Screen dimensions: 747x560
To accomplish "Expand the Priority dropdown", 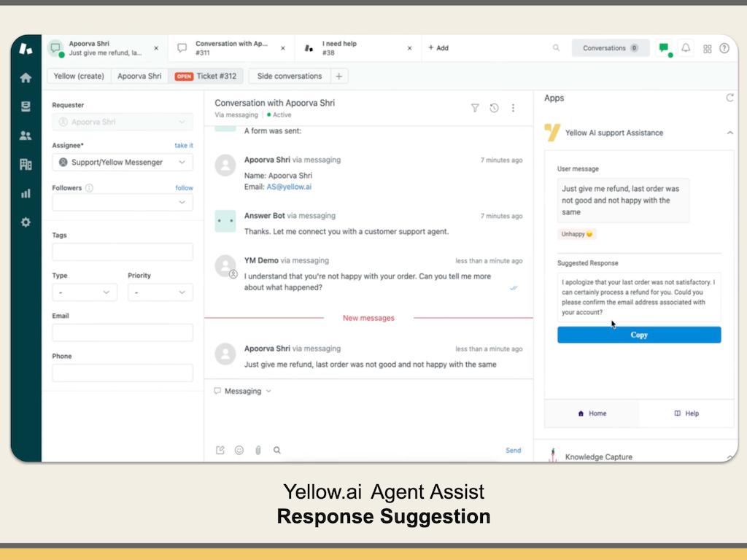I will tap(160, 292).
